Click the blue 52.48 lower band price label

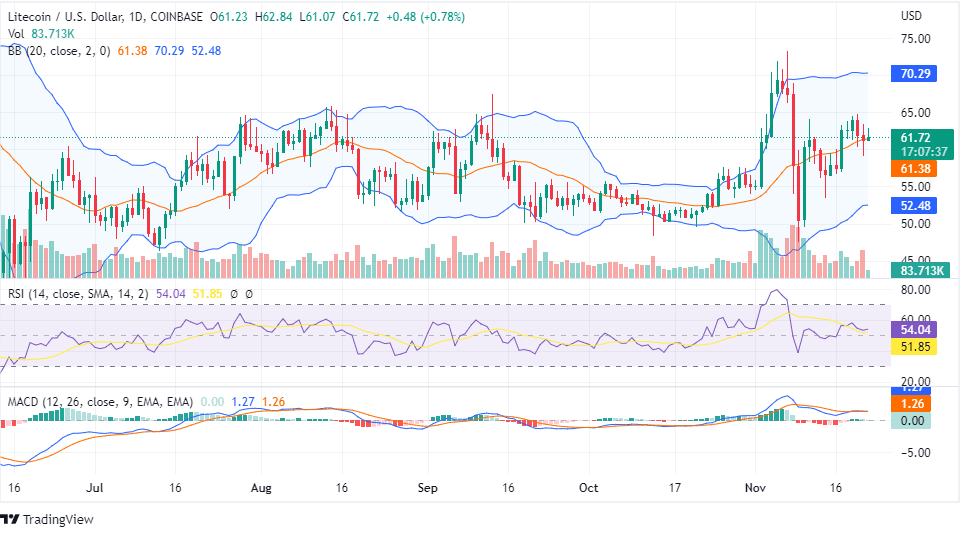(x=914, y=206)
